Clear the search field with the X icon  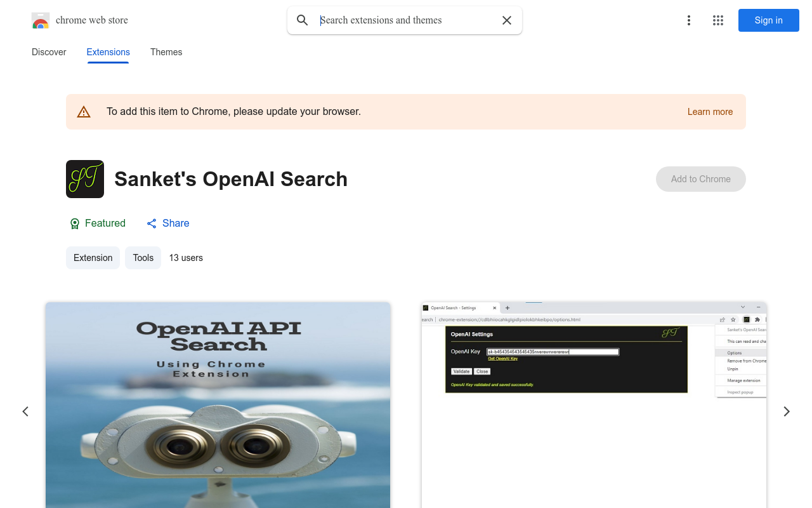point(506,20)
